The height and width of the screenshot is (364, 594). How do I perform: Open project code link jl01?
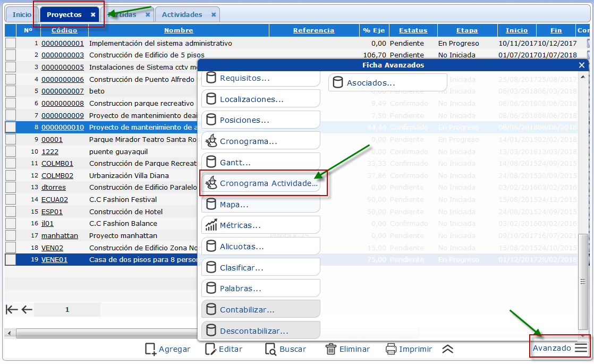coord(47,224)
